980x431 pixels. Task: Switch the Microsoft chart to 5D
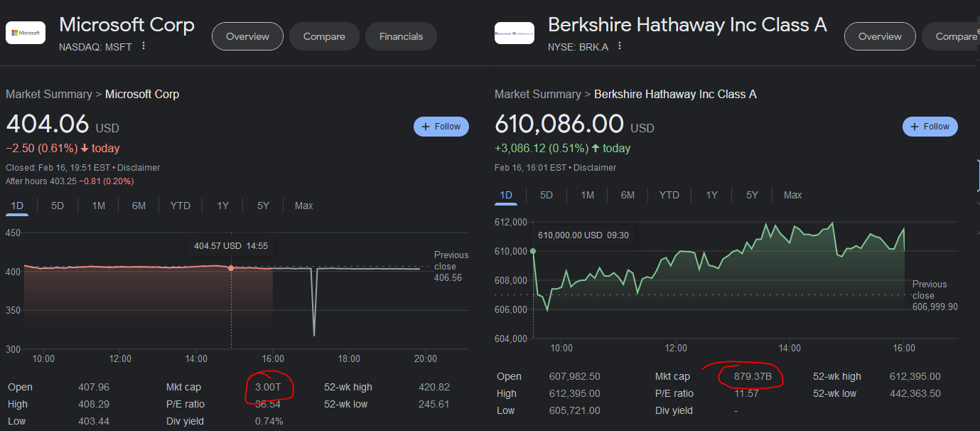pos(58,206)
